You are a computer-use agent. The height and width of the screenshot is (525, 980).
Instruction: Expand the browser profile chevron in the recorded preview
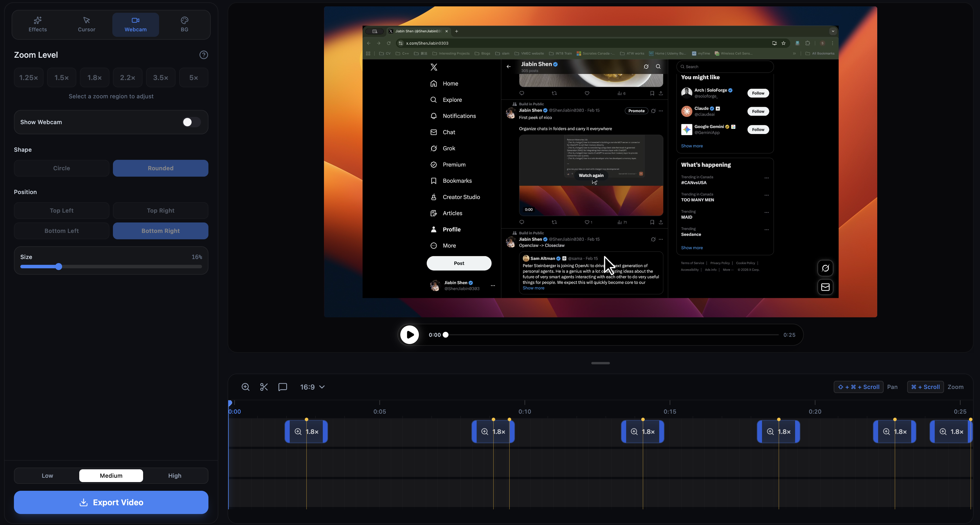click(x=833, y=31)
